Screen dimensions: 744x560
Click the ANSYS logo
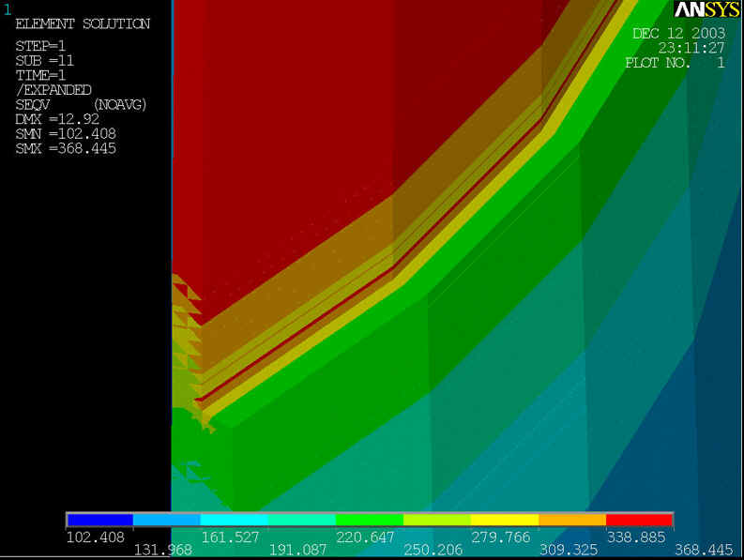point(707,9)
